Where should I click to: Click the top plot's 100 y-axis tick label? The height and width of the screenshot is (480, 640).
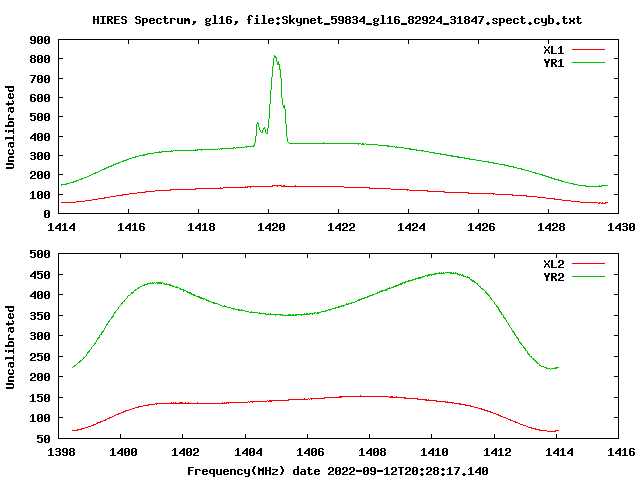point(40,195)
